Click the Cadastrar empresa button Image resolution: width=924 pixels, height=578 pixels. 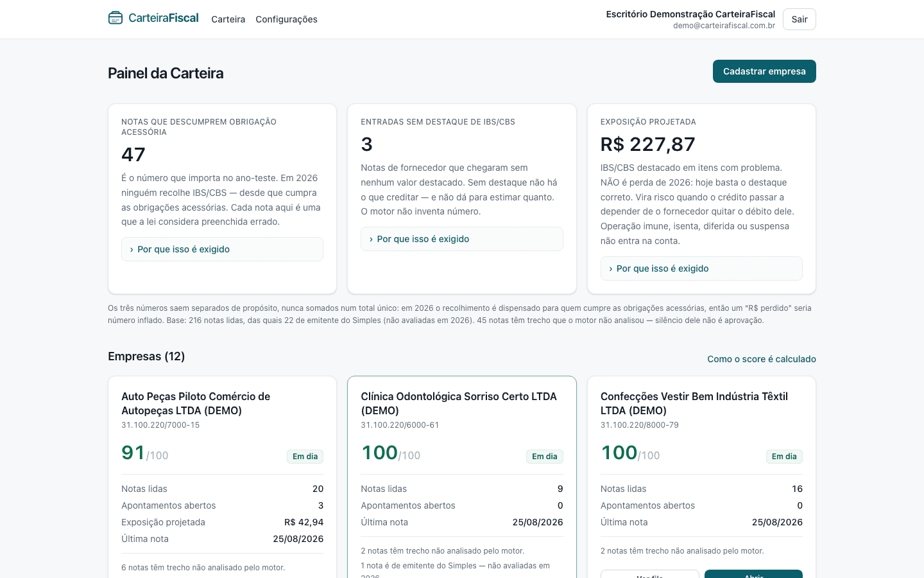764,71
